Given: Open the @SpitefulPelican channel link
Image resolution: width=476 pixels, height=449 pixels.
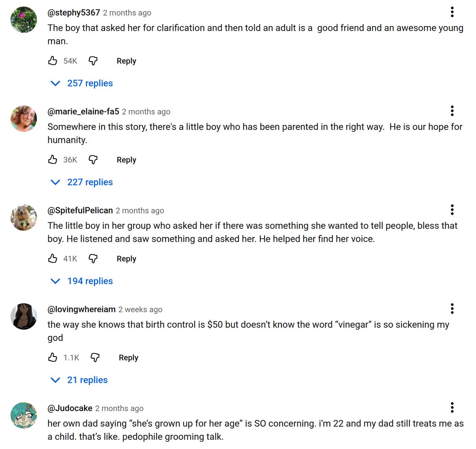Looking at the screenshot, I should click(80, 211).
